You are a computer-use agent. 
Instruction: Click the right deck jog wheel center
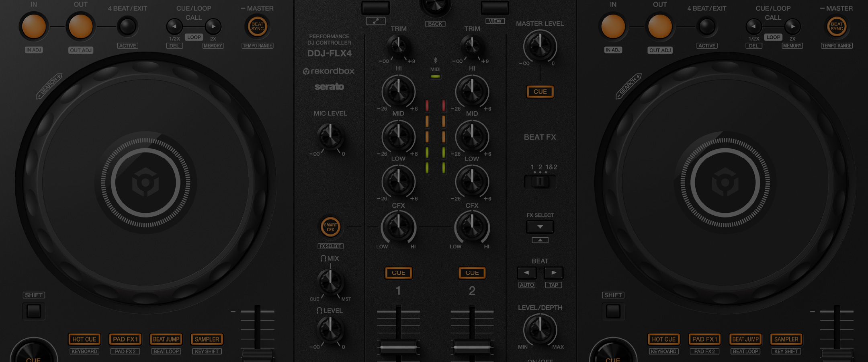click(725, 183)
